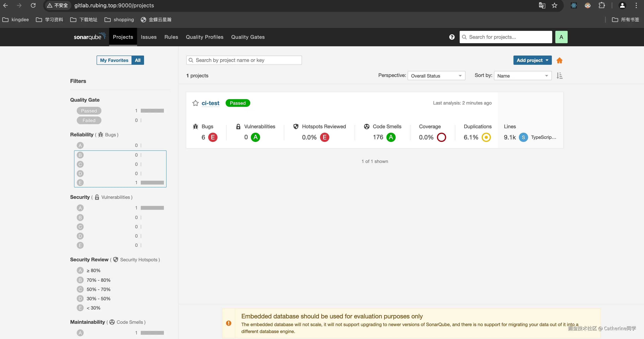Click browser translate page icon
Screen dimensions: 644x339
pyautogui.click(x=542, y=6)
